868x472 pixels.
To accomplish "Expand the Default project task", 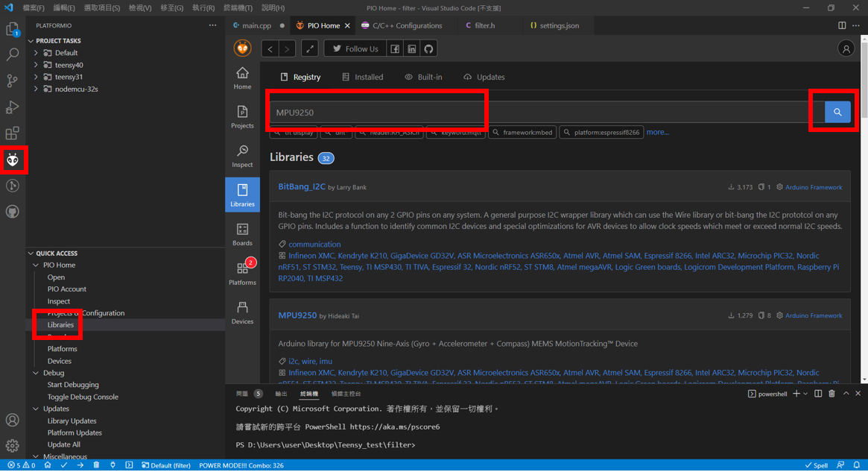I will (36, 53).
